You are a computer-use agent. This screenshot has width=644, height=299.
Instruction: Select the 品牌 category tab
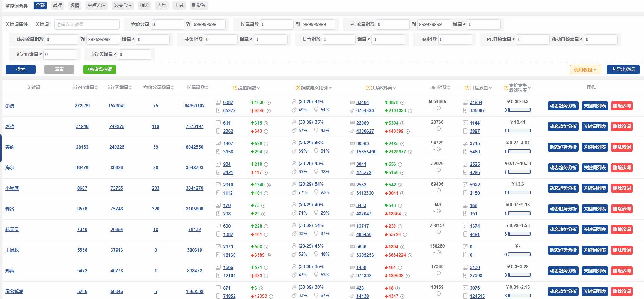tap(57, 5)
